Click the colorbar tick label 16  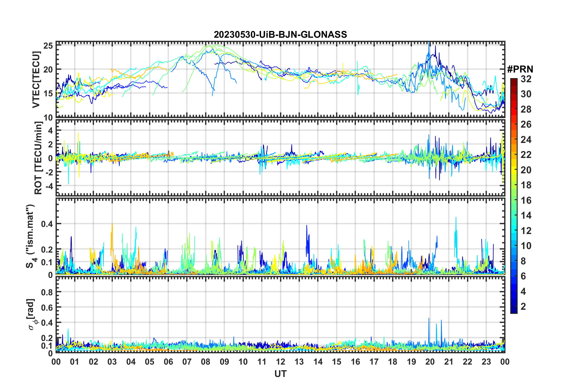coord(526,200)
